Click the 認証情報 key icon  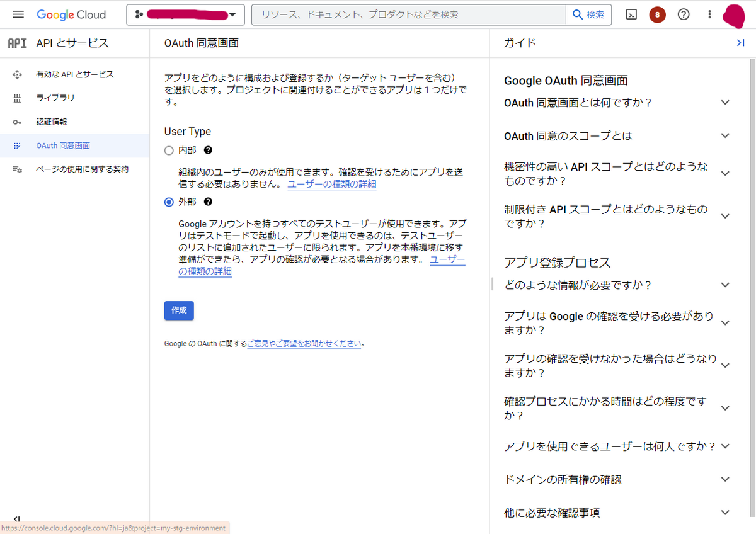tap(17, 122)
